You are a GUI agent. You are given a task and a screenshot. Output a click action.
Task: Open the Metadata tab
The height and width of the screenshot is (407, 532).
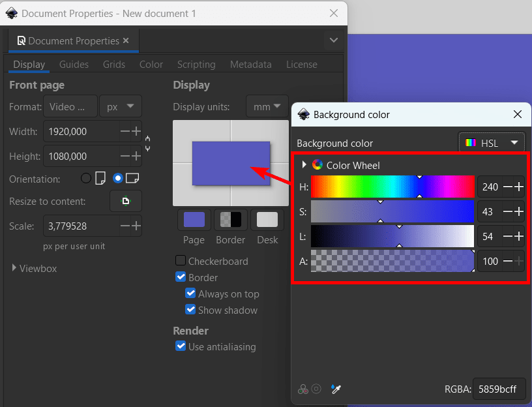coord(251,65)
